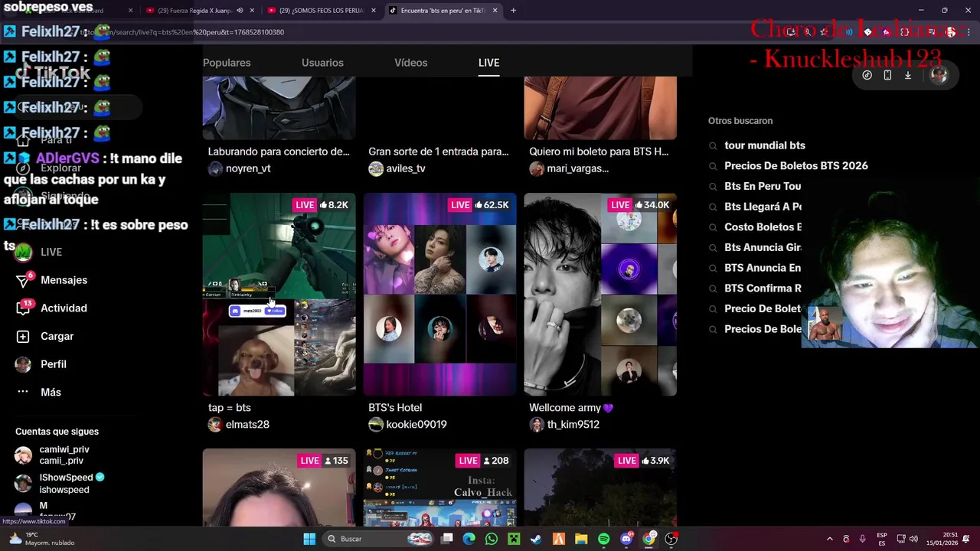Image resolution: width=980 pixels, height=551 pixels.
Task: Search suggestion 'BTS Anuncia En'
Action: click(x=763, y=268)
